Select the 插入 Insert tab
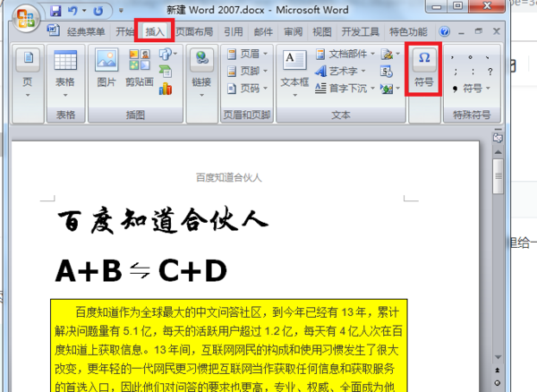This screenshot has width=537, height=392. pos(155,32)
